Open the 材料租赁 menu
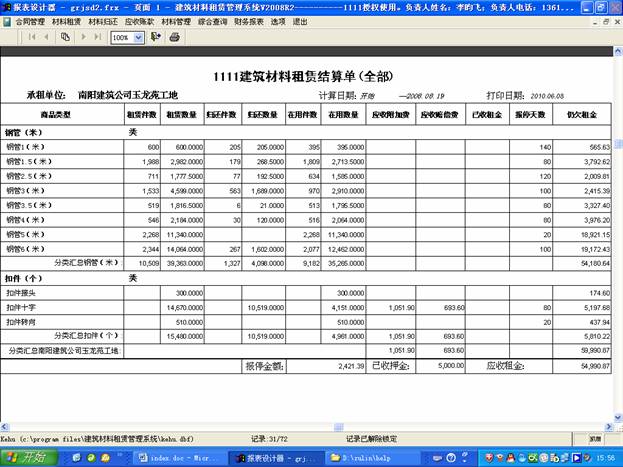Image resolution: width=623 pixels, height=467 pixels. 67,20
